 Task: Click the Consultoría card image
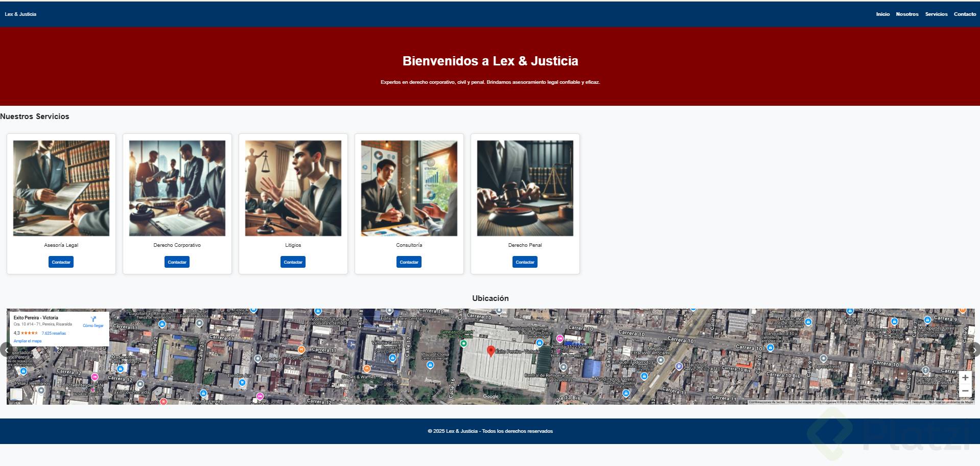coord(409,189)
